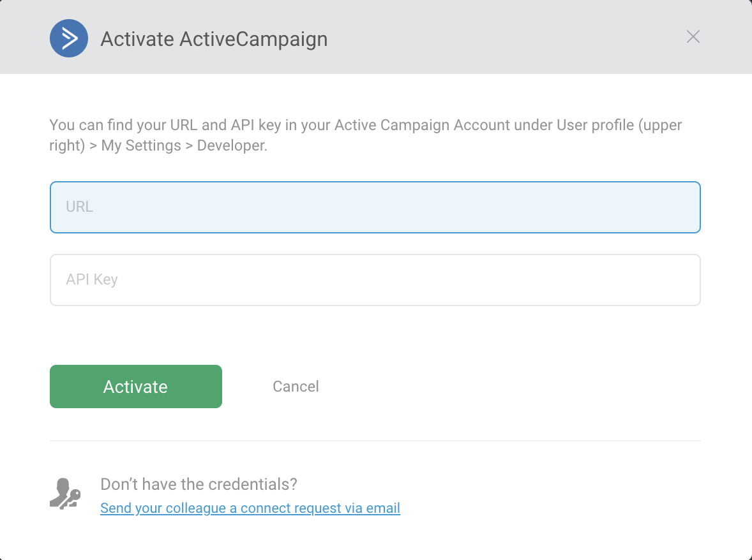The height and width of the screenshot is (560, 752).
Task: Click the URL and API key instruction paragraph
Action: (x=366, y=135)
